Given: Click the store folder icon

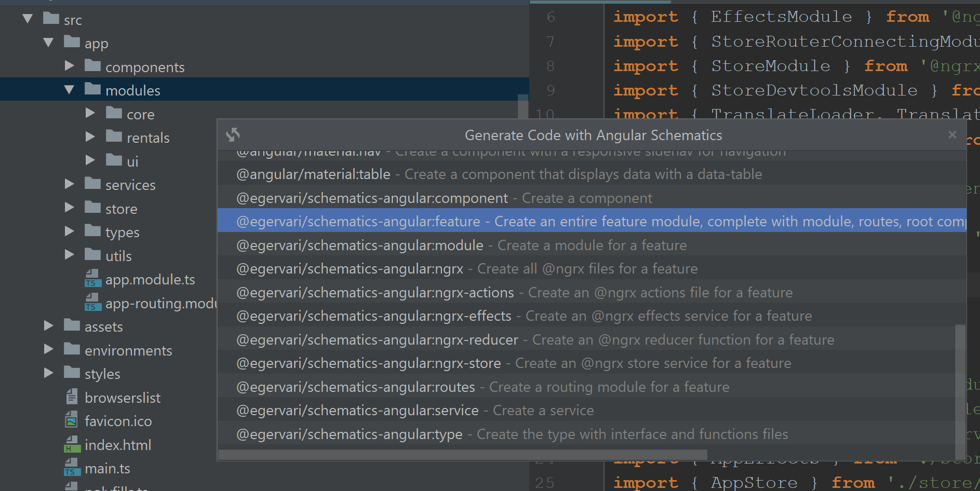Looking at the screenshot, I should (92, 207).
